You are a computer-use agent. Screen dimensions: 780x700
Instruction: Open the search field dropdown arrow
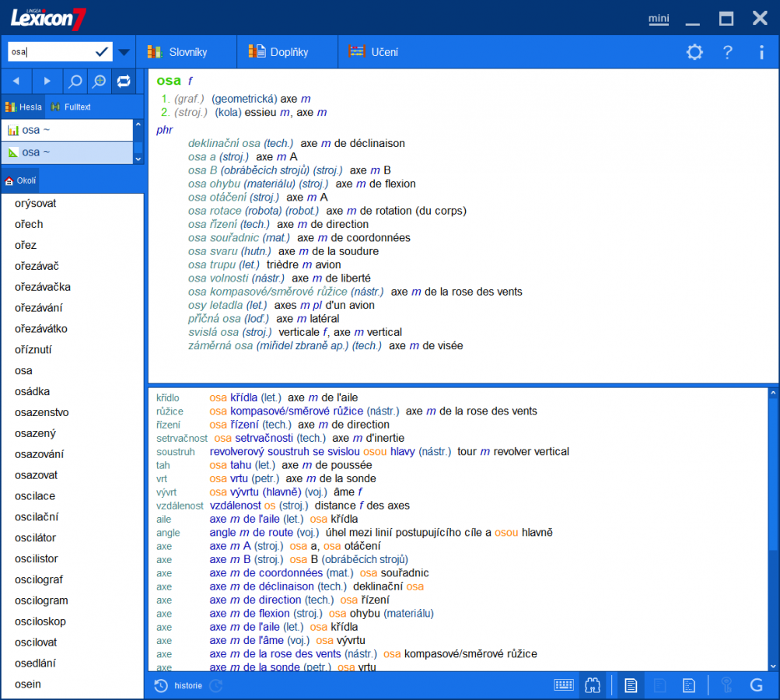click(123, 51)
